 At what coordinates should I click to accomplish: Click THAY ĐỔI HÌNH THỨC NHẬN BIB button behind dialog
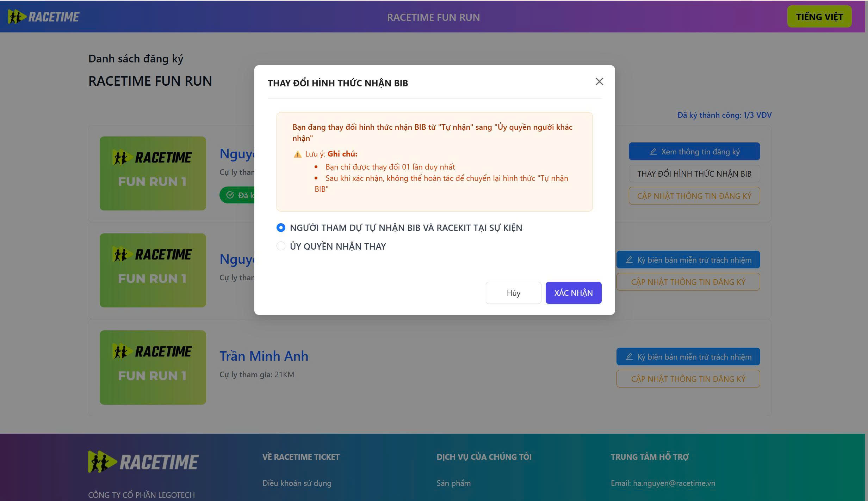coord(694,174)
